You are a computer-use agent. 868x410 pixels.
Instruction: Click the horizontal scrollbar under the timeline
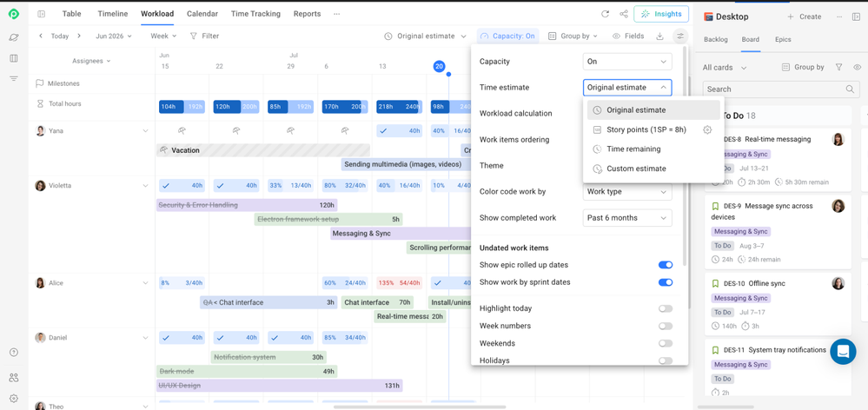coord(404,407)
